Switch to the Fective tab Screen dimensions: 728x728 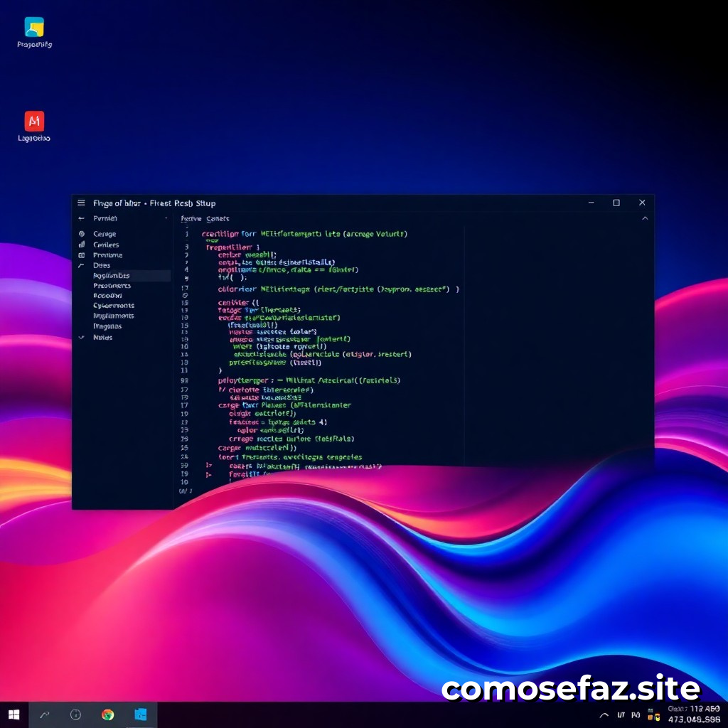[191, 219]
